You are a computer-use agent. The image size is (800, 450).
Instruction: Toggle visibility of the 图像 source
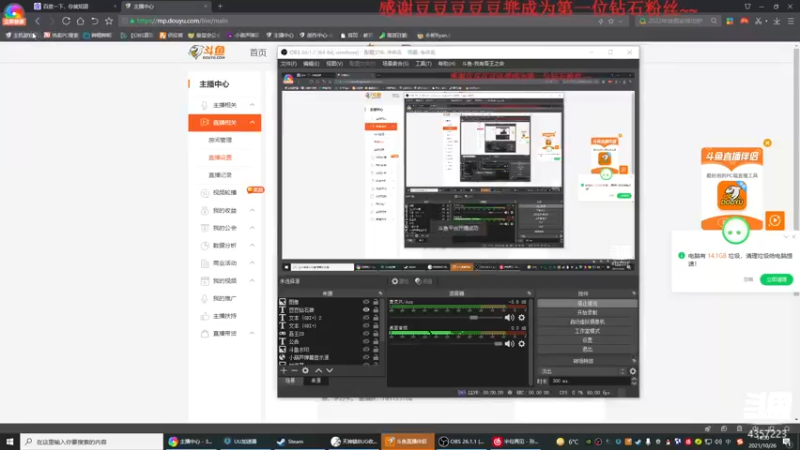point(366,302)
